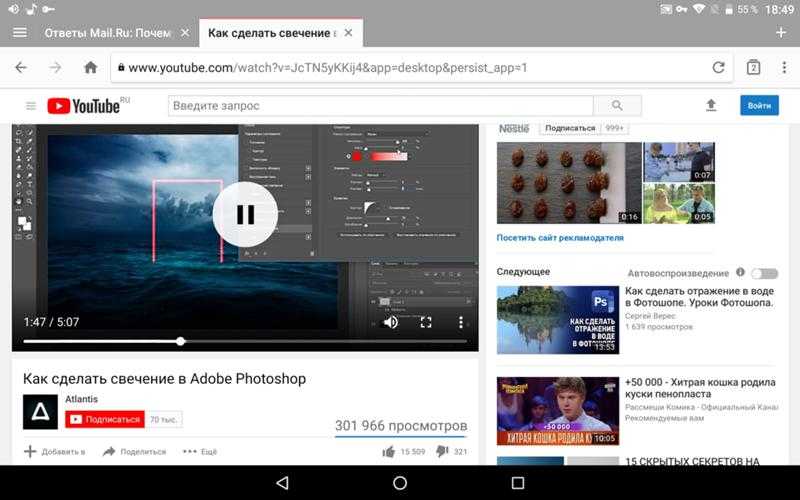Reload the current page

coord(718,67)
